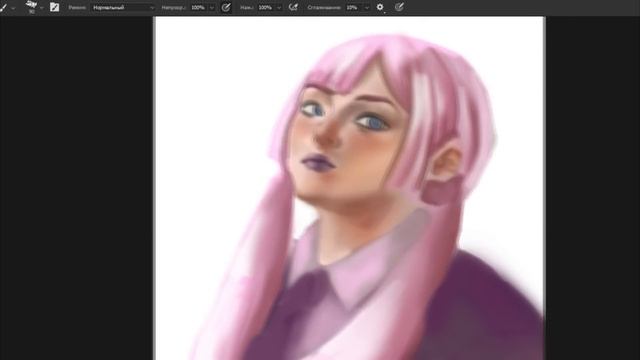Click the opacity value field 100%

tap(198, 8)
